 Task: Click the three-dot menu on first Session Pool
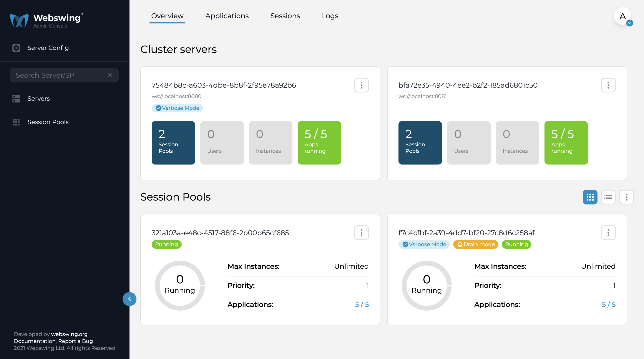361,232
